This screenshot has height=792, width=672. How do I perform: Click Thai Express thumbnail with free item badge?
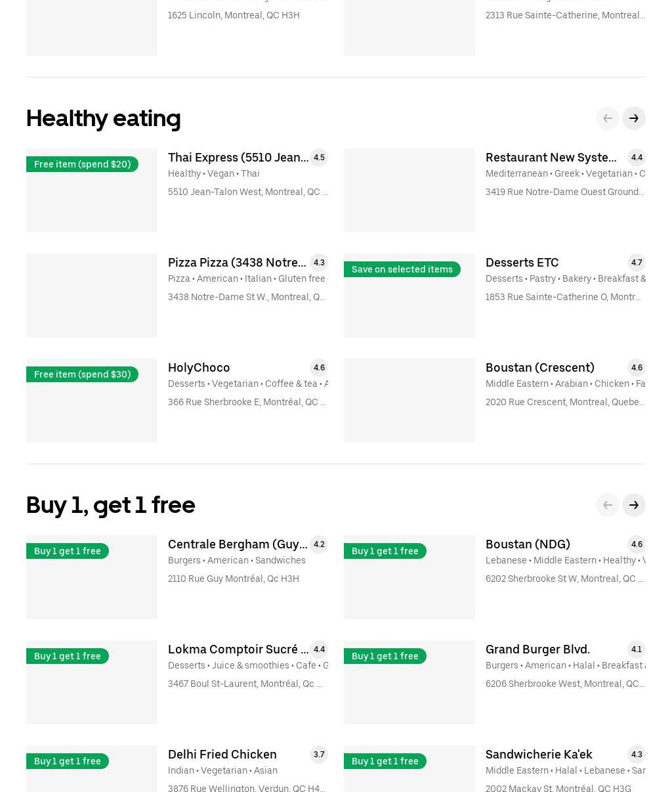pos(92,197)
